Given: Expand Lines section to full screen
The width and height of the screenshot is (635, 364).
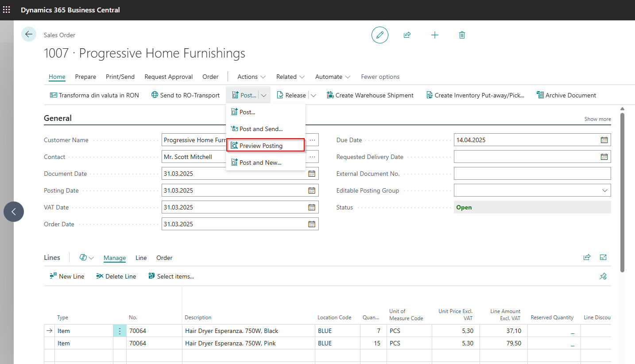Looking at the screenshot, I should tap(603, 257).
